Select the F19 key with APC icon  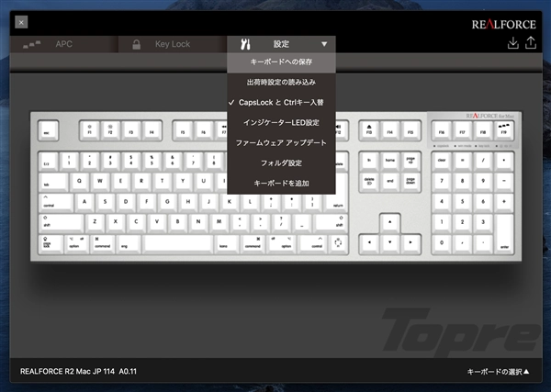point(504,130)
